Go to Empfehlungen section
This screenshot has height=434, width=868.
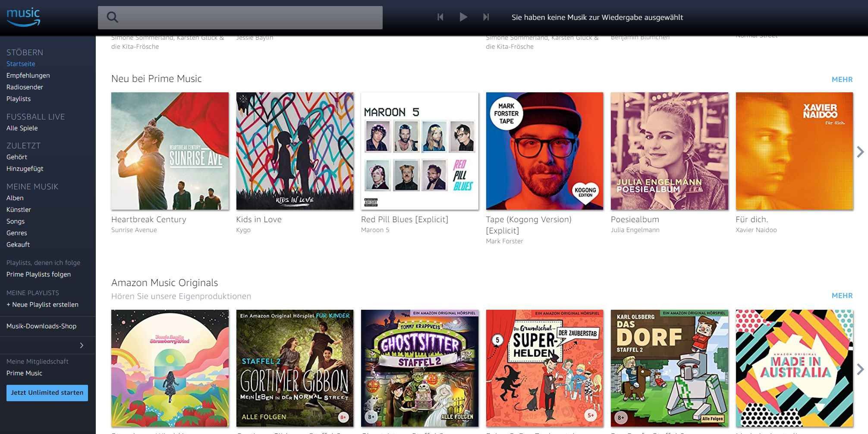(x=28, y=75)
